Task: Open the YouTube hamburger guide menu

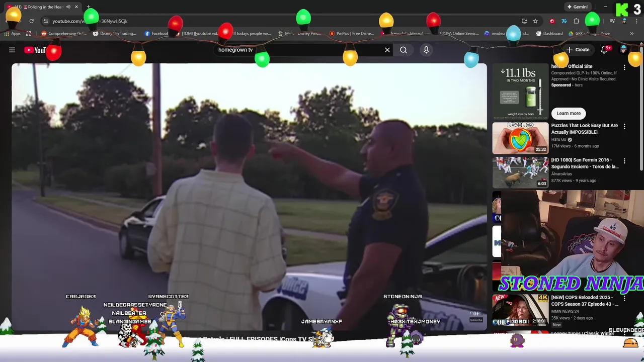Action: pyautogui.click(x=12, y=50)
